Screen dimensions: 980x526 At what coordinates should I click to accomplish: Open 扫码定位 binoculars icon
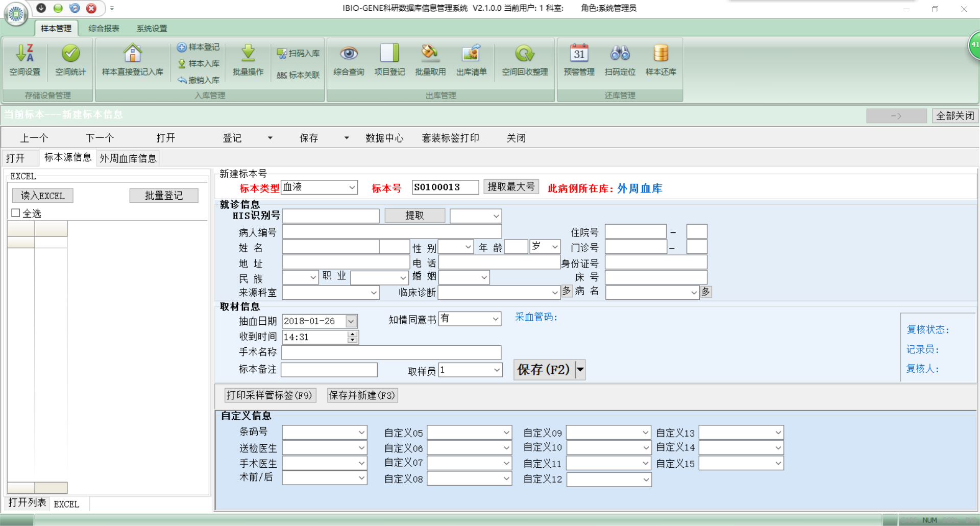(620, 54)
